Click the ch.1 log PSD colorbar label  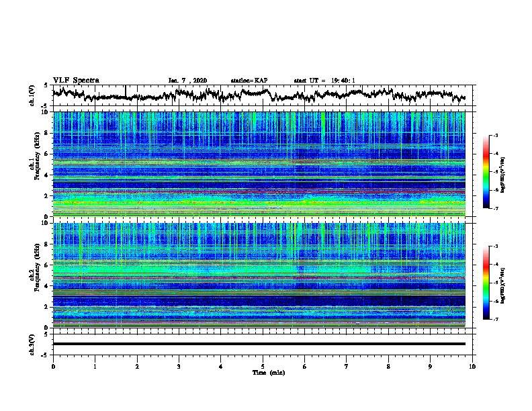(x=503, y=175)
